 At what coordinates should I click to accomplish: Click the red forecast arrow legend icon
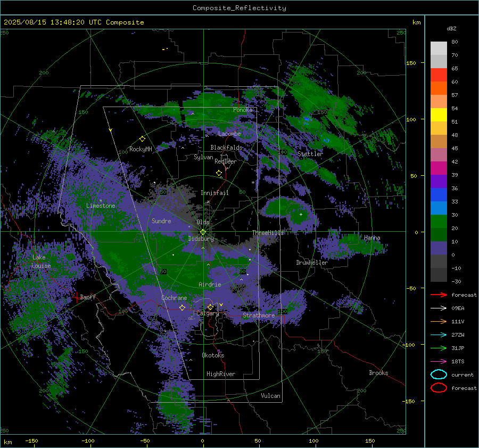439,295
